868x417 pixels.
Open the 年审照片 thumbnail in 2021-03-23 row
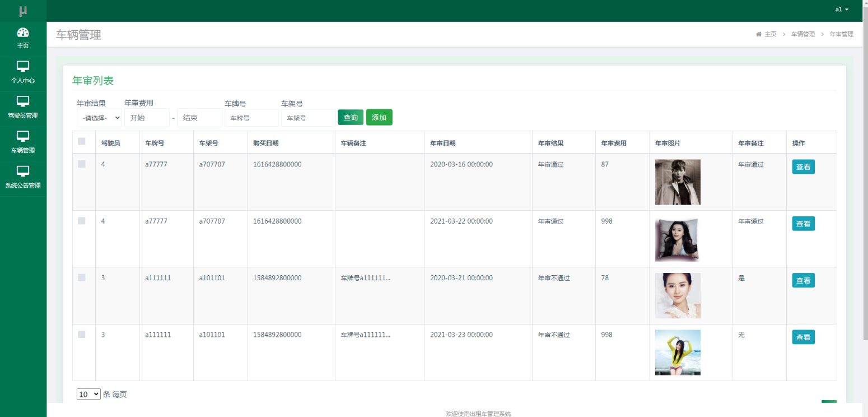(x=678, y=352)
